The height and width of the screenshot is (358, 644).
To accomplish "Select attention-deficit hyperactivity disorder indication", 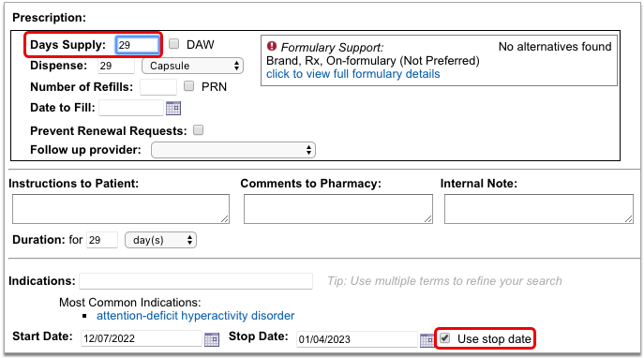I will (196, 316).
